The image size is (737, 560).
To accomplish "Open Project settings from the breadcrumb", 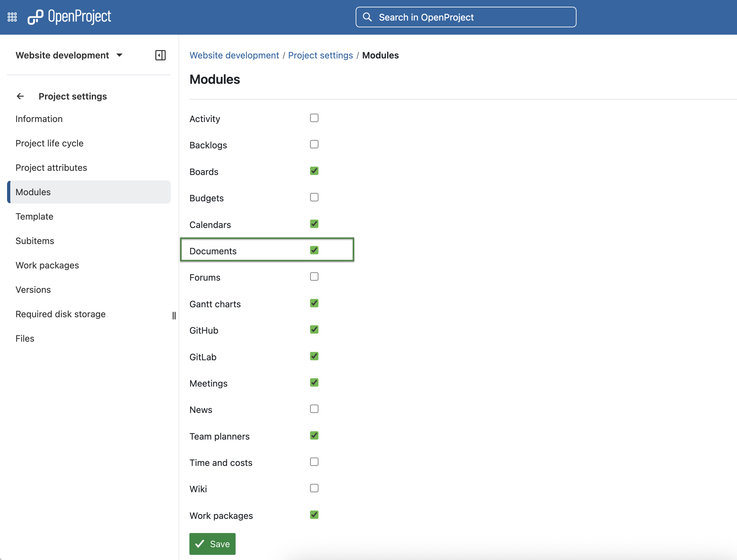I will [x=321, y=55].
